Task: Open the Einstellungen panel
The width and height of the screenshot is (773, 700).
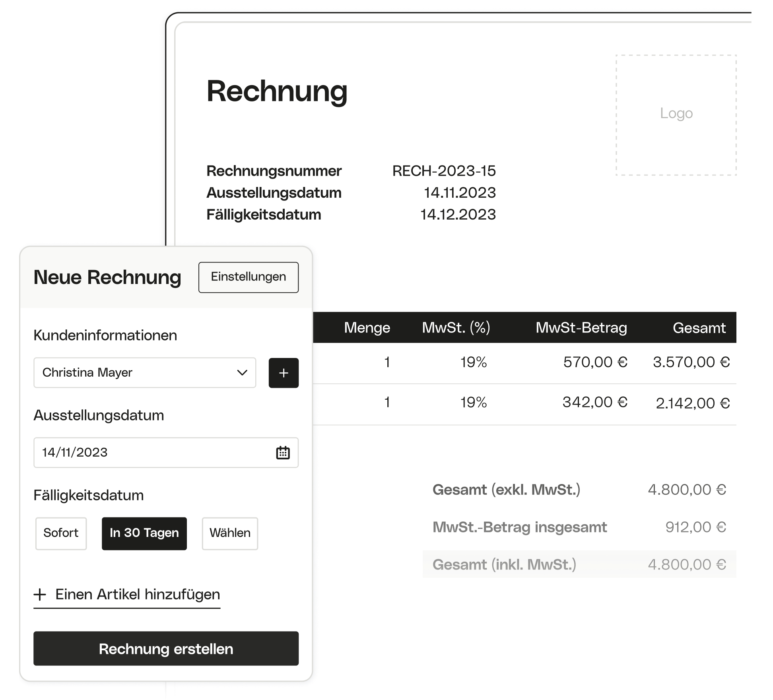Action: point(248,277)
